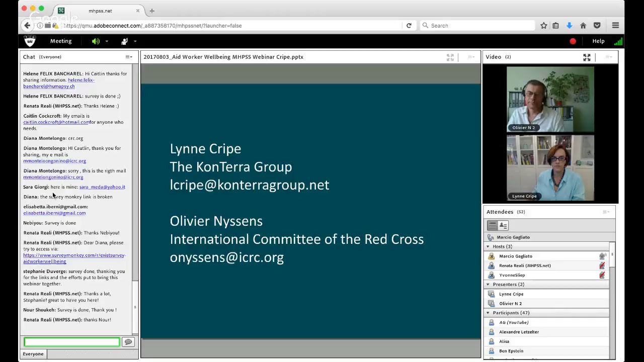Viewport: 644px width, 362px height.
Task: Select the Everyone chat tab
Action: click(33, 354)
